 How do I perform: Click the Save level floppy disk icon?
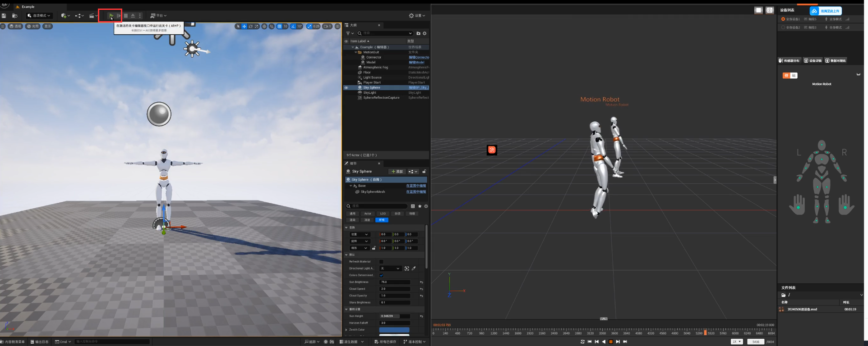(4, 16)
